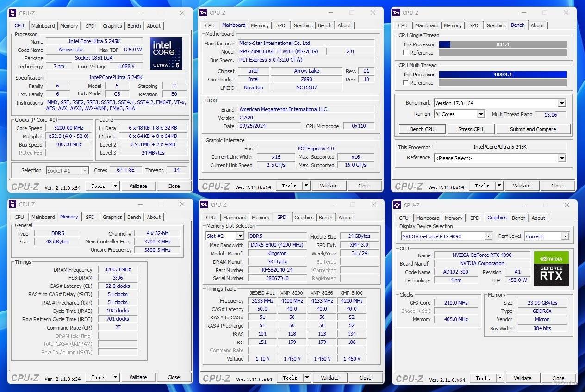The width and height of the screenshot is (585, 392).
Task: Click the multi thread score bar 10861.4
Action: pyautogui.click(x=503, y=75)
